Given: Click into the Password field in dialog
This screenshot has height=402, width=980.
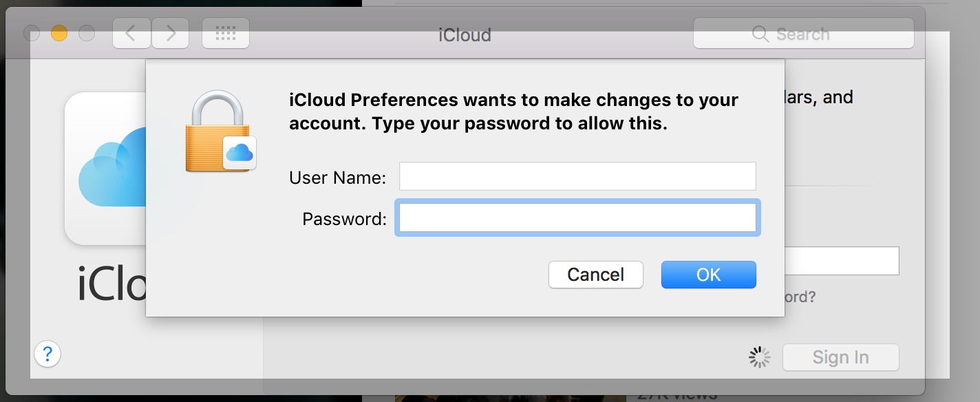Looking at the screenshot, I should pyautogui.click(x=577, y=218).
